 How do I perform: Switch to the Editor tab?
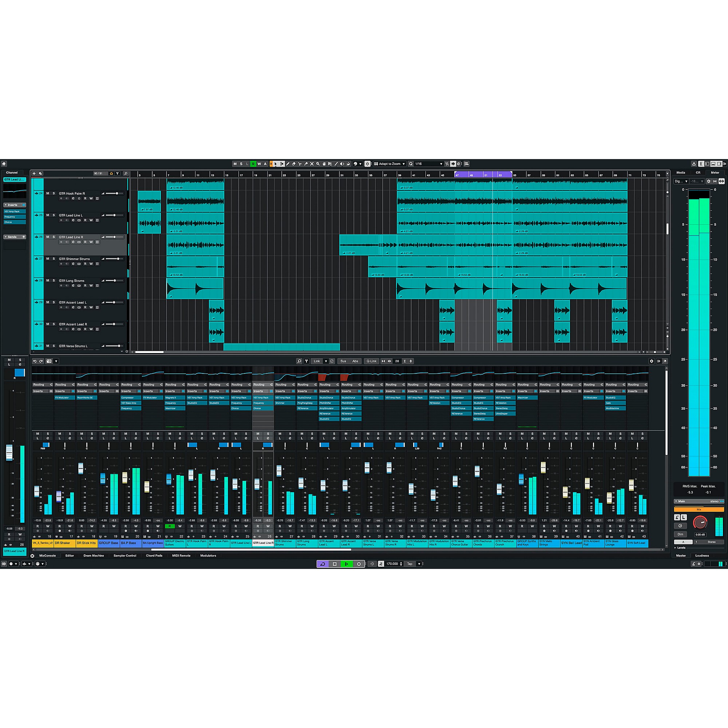(70, 555)
